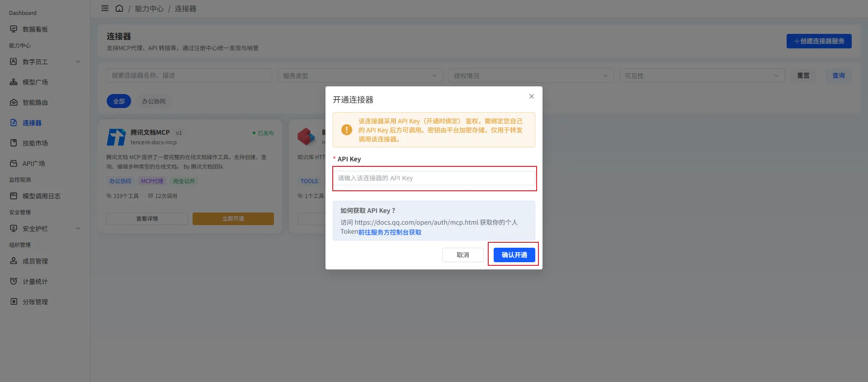Close the 开通连接器 dialog

[x=532, y=96]
